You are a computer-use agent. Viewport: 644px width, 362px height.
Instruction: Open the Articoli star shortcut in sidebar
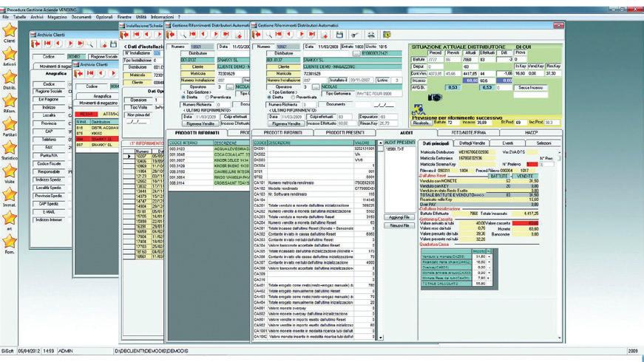click(10, 54)
